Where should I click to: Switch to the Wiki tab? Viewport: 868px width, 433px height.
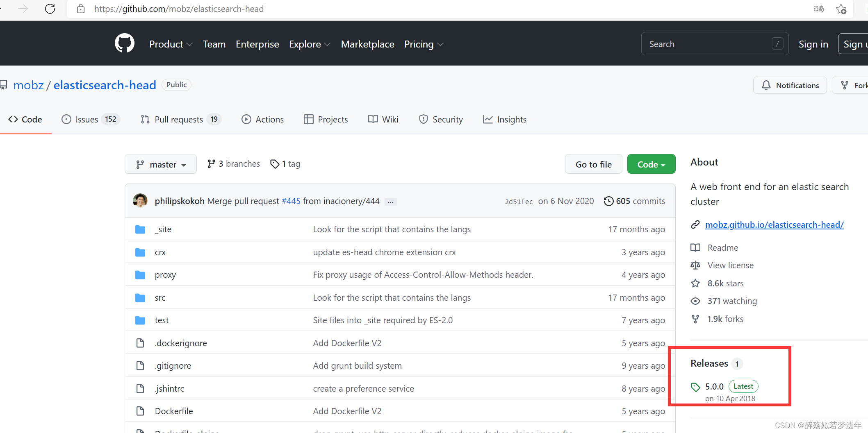[383, 119]
